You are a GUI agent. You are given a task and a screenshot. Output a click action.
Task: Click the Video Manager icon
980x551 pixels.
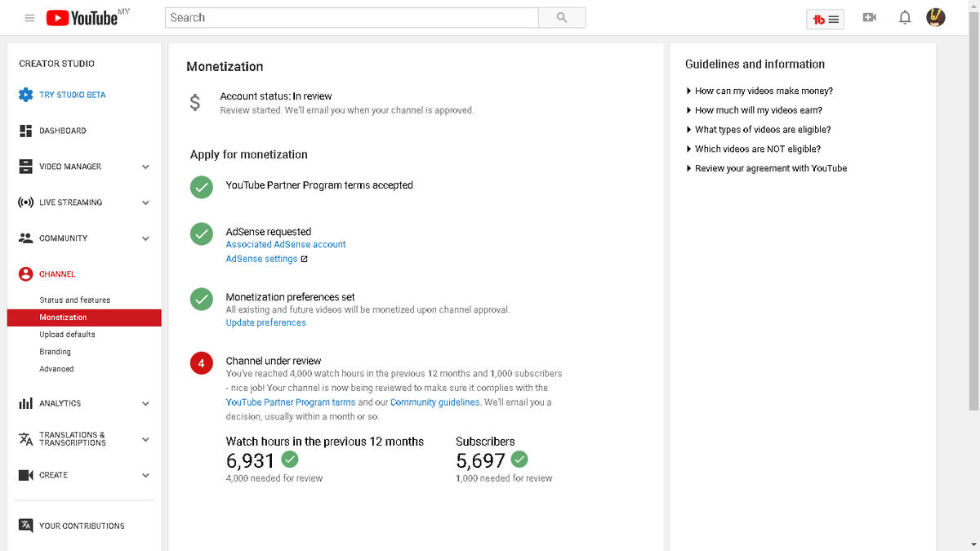tap(25, 167)
